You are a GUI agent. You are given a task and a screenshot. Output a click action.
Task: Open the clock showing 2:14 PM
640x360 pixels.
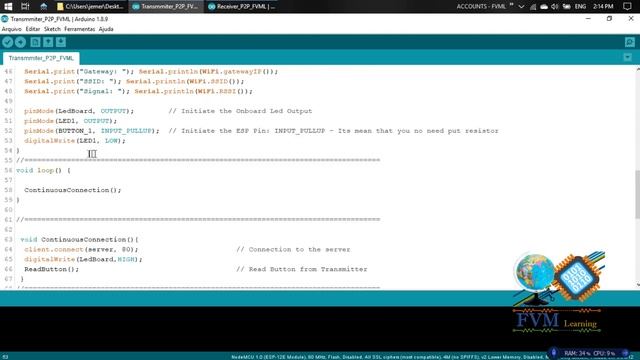coord(603,7)
